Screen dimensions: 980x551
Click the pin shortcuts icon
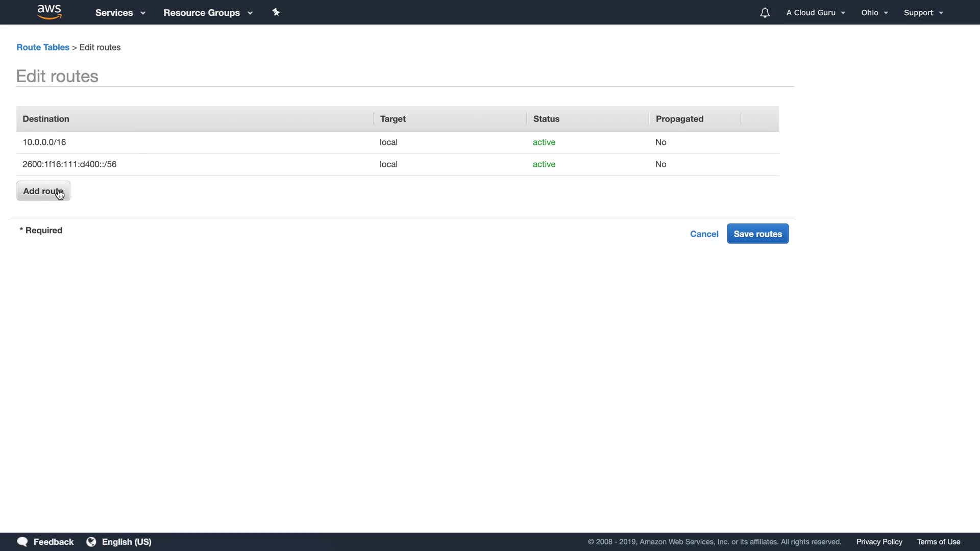pyautogui.click(x=276, y=12)
